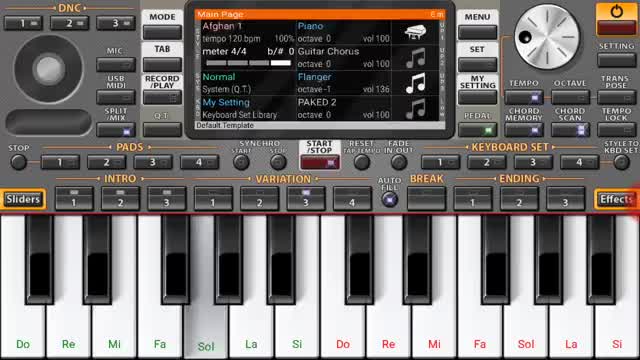
Task: Enable the SPLIT/MIX button
Action: point(116,130)
